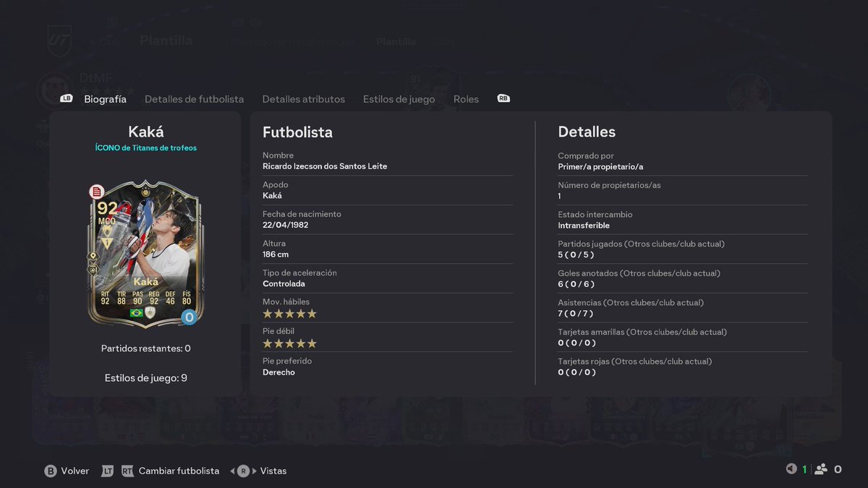This screenshot has height=488, width=868.
Task: Click the height value 186 cm
Action: coord(276,254)
